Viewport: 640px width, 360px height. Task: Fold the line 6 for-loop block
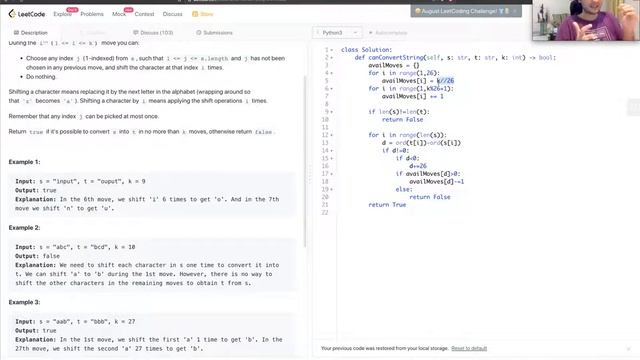tap(332, 89)
